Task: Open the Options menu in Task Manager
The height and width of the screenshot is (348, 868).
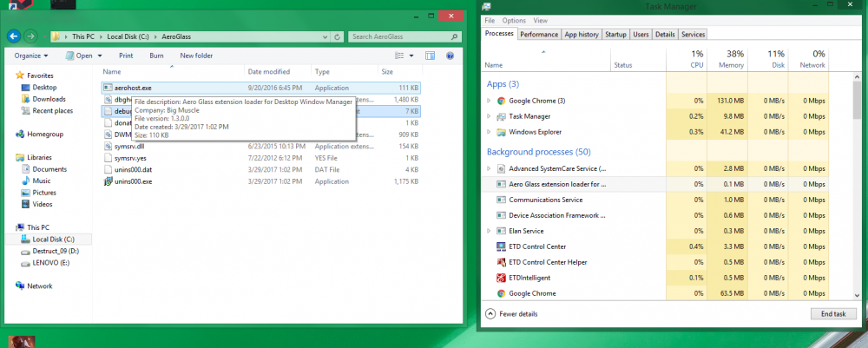Action: [514, 20]
